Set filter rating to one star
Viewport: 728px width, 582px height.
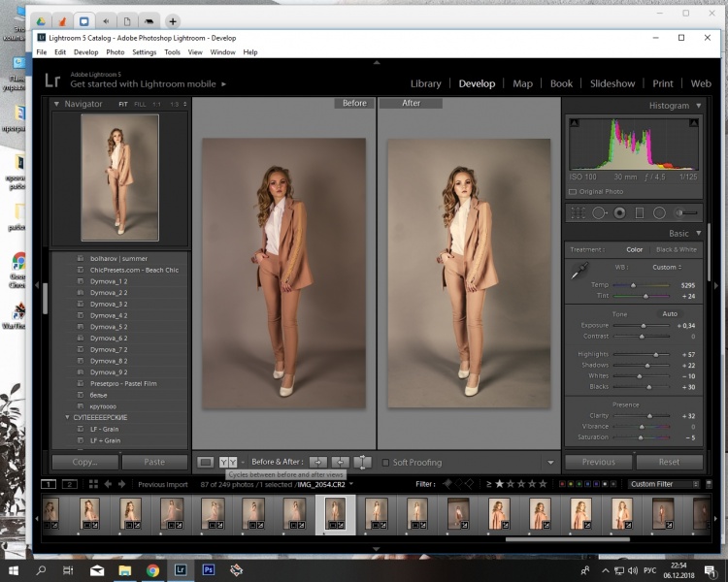point(500,484)
